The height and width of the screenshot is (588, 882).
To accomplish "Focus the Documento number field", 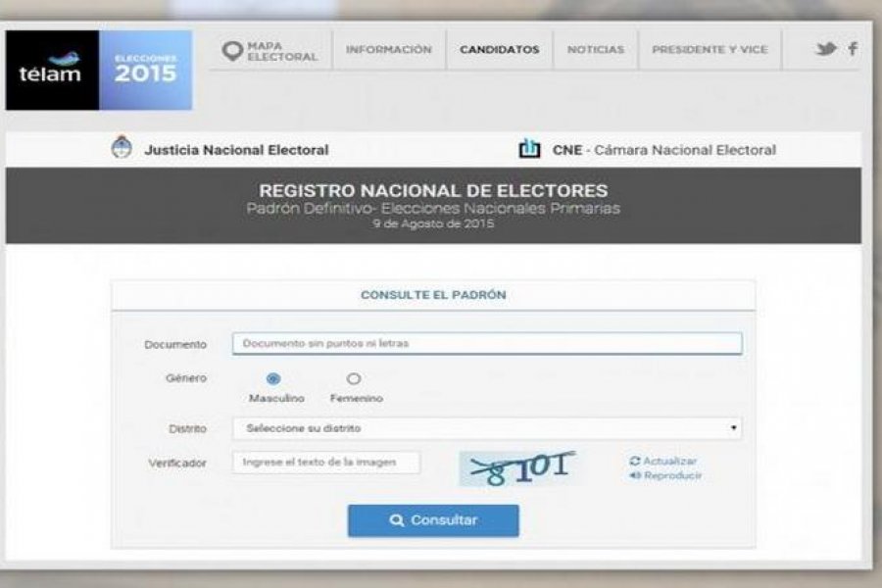I will (x=487, y=343).
